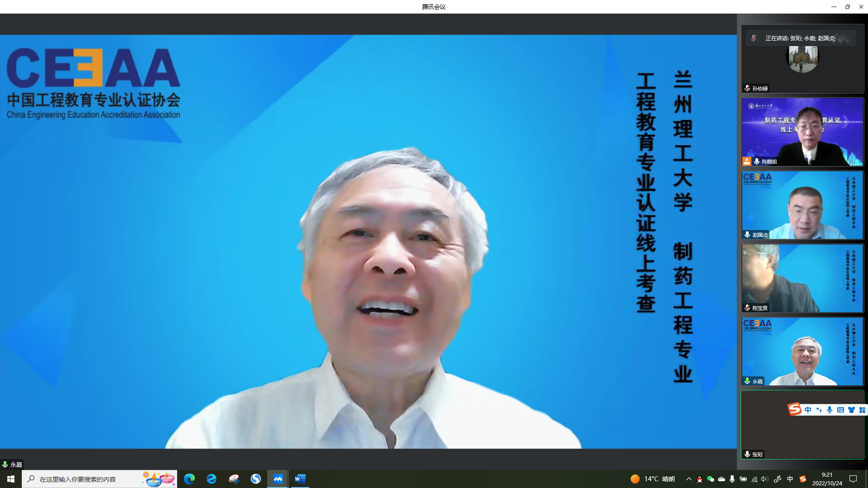Click 赵国贞's microphone status icon
The height and width of the screenshot is (488, 868).
click(747, 235)
